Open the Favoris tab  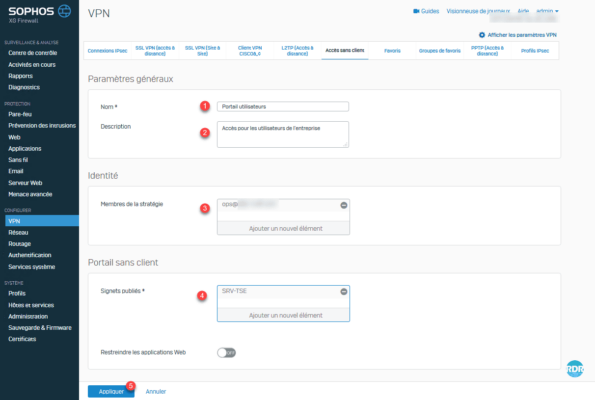tap(392, 51)
